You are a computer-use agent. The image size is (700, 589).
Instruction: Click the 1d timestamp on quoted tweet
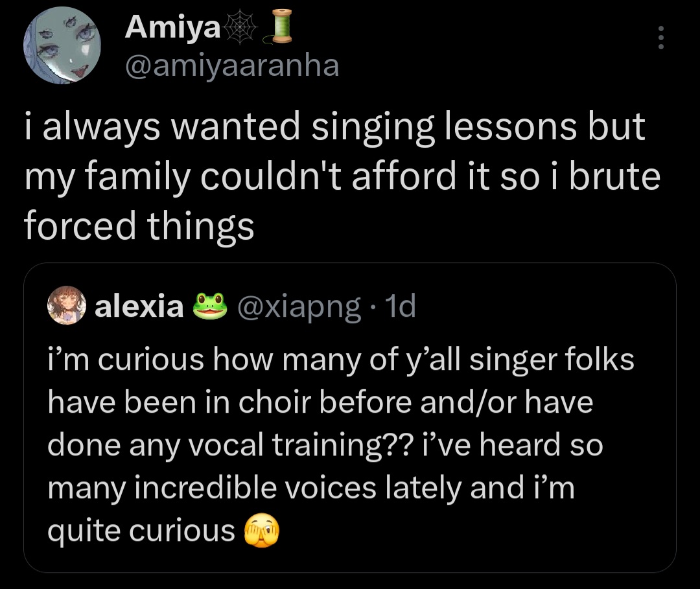[401, 306]
